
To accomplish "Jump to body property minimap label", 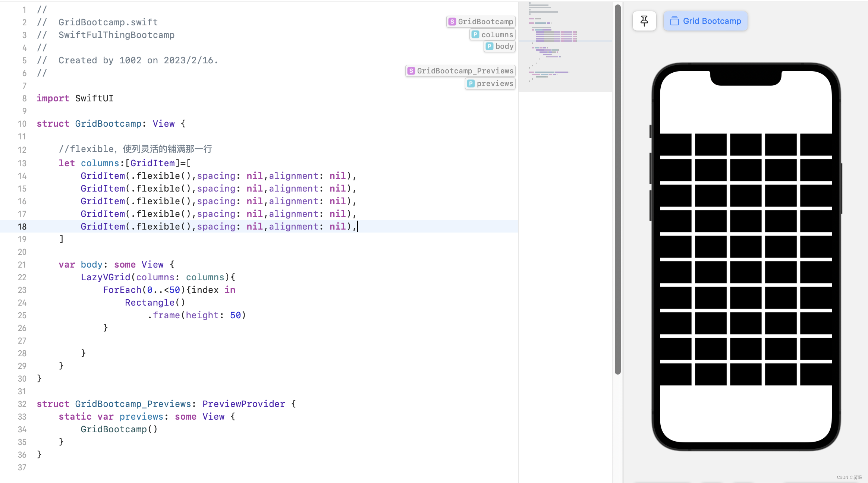I will click(500, 47).
